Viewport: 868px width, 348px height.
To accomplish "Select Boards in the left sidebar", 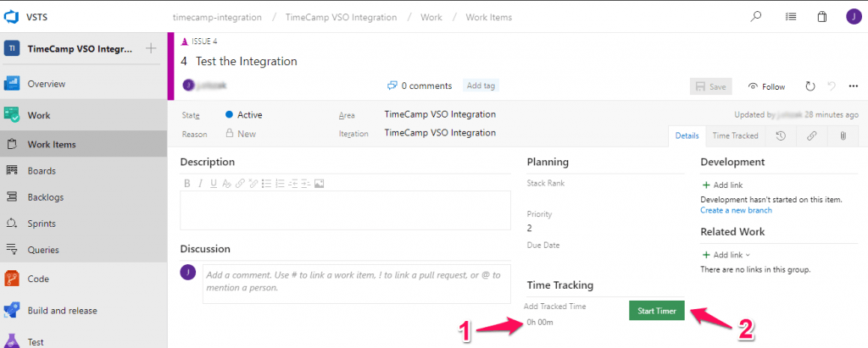I will tap(42, 170).
